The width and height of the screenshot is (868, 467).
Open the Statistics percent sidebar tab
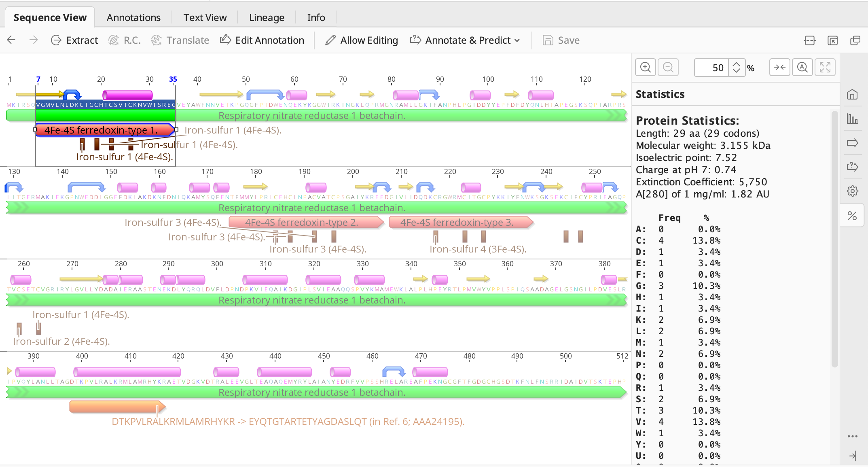pos(852,216)
